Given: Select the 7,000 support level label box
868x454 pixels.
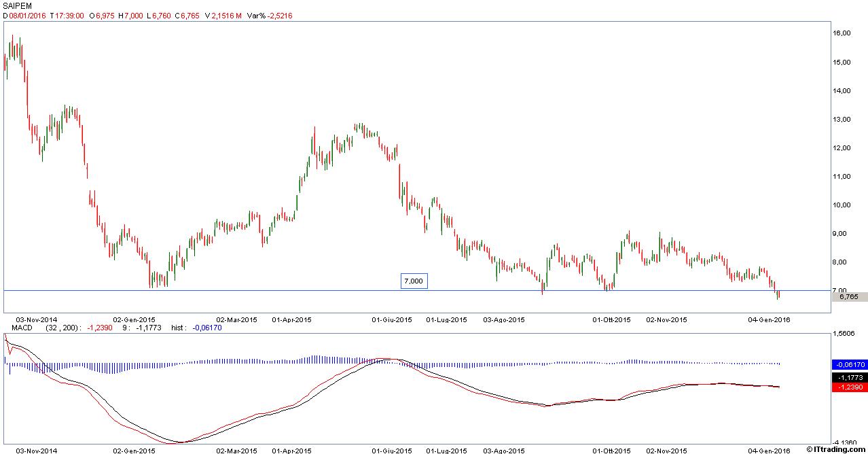Looking at the screenshot, I should coord(413,281).
